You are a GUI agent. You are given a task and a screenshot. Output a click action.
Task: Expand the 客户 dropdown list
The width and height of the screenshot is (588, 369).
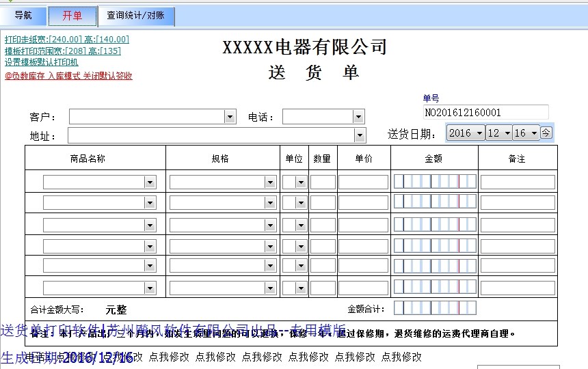(x=230, y=117)
